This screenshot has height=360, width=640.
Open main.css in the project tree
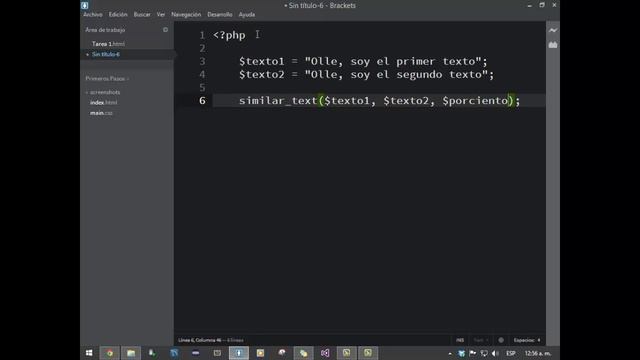click(x=101, y=113)
